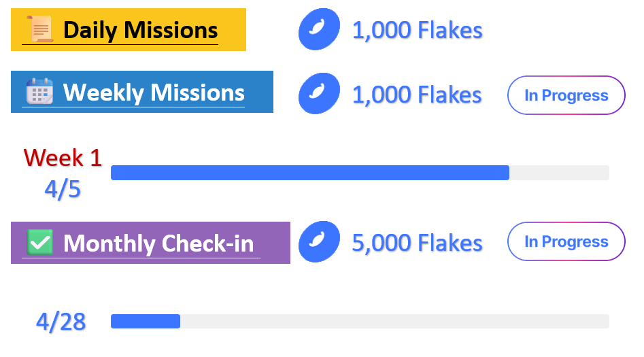Select the 5,000 Flakes monthly reward text

(x=417, y=243)
